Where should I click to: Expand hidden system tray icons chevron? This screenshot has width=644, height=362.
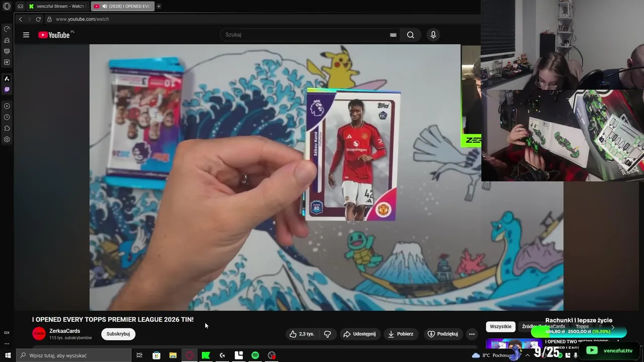point(527,355)
